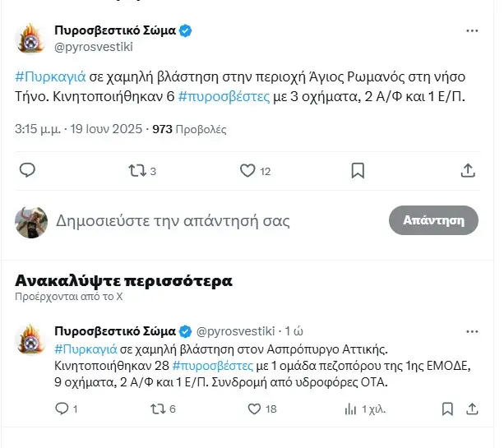Viewport: 504px width, 448px height.
Task: Like the main tweet with 12 likes
Action: (248, 170)
